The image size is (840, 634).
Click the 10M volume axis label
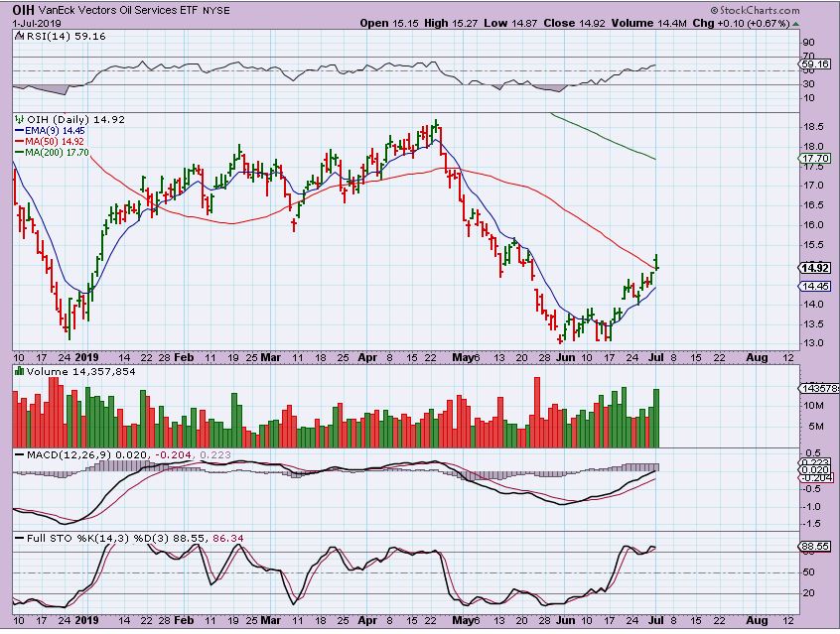813,406
